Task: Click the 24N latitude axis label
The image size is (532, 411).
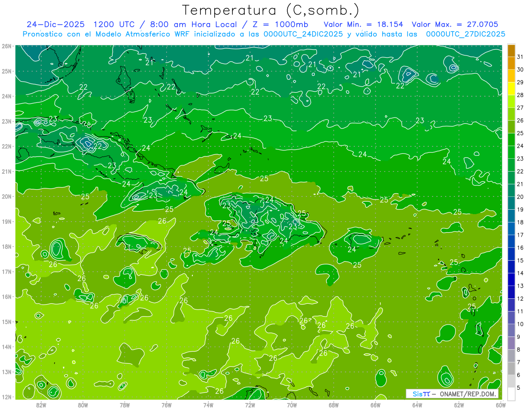Action: coord(7,96)
